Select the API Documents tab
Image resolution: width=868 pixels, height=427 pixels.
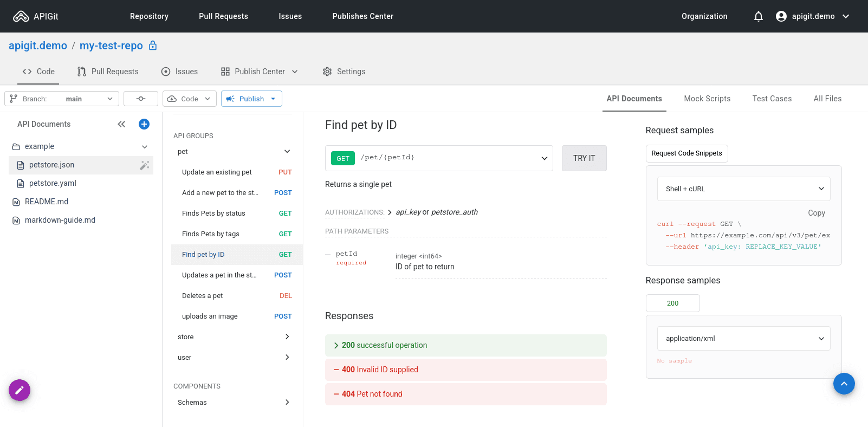pyautogui.click(x=634, y=99)
